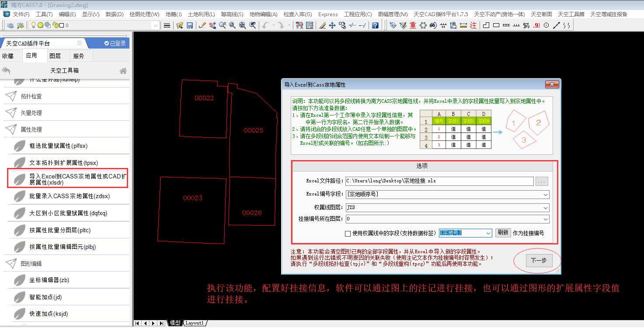Image resolution: width=644 pixels, height=328 pixels.
Task: Open the Help question mark icon
Action: 375,25
